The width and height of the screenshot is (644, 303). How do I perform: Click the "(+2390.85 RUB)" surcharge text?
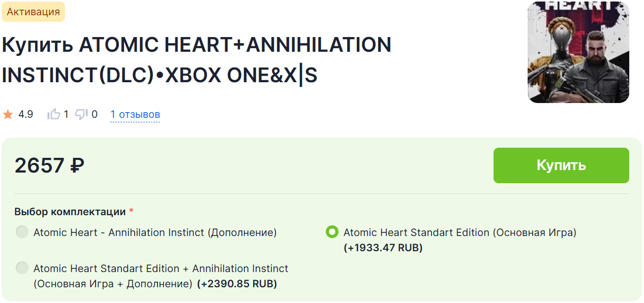click(x=237, y=284)
